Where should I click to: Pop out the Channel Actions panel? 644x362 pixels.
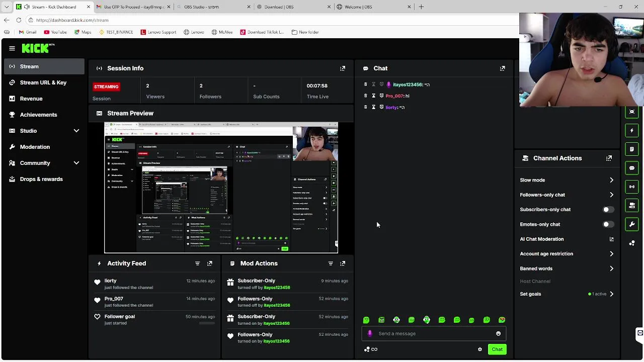pyautogui.click(x=609, y=158)
